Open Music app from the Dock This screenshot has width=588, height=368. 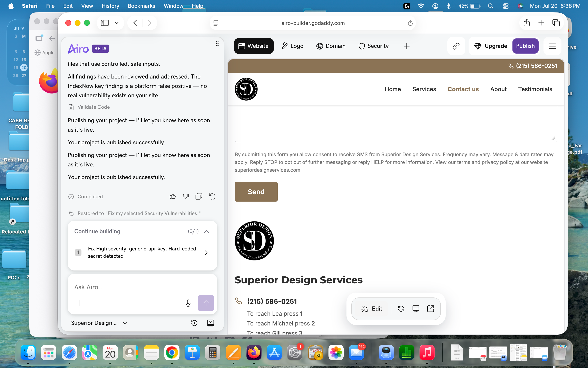tap(427, 352)
